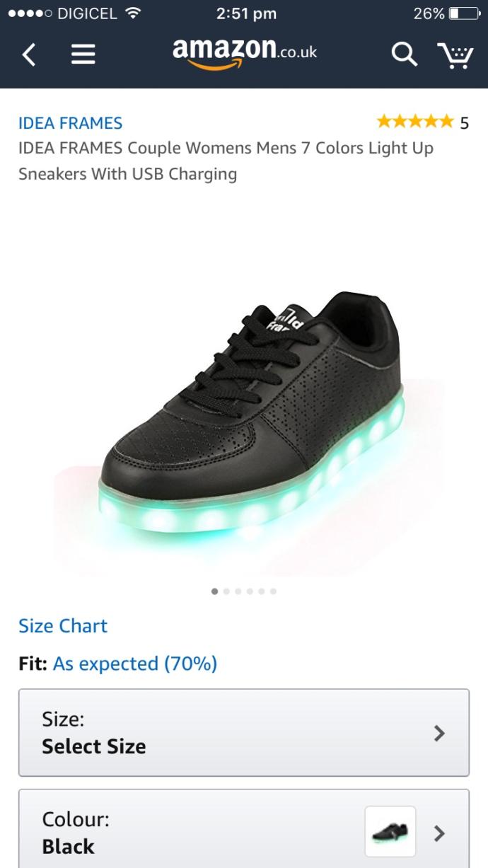488x868 pixels.
Task: Open the Size Chart link
Action: point(63,626)
